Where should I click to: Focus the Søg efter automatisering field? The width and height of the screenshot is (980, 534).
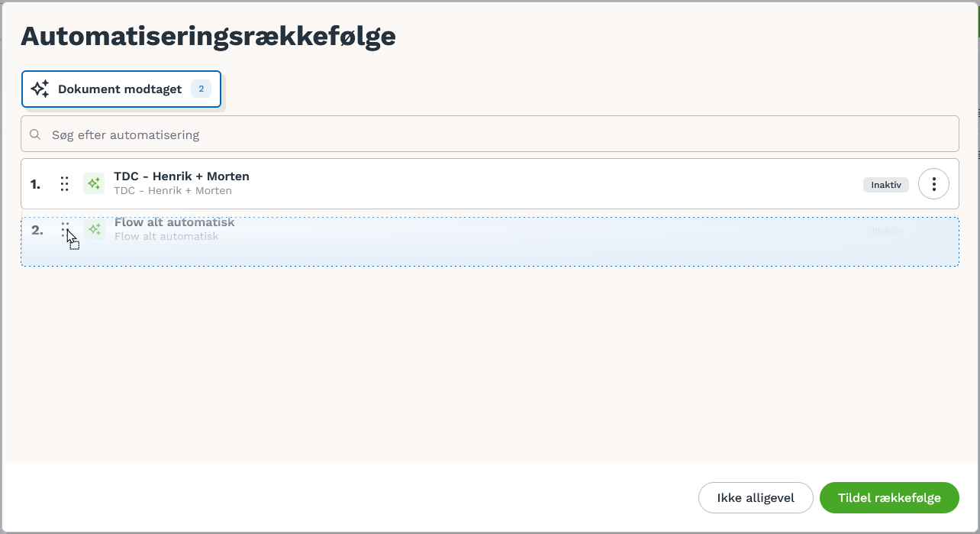[x=490, y=134]
